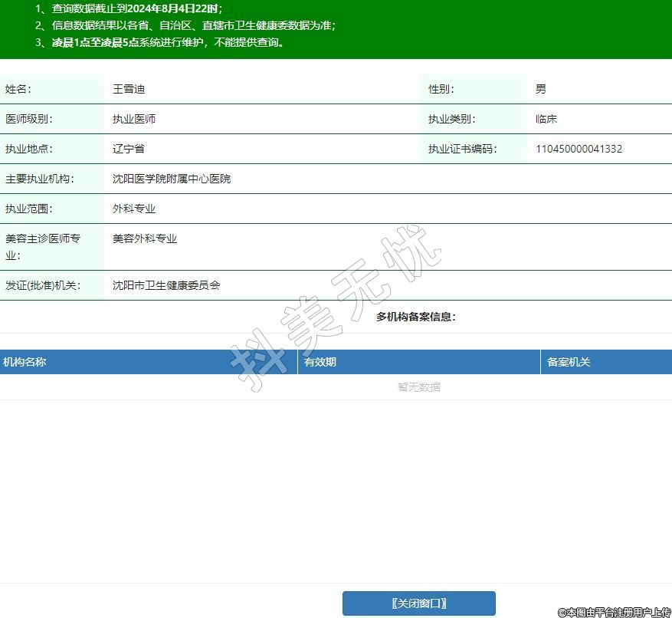Image resolution: width=672 pixels, height=618 pixels.
Task: Select certificate number 110450000041332
Action: coord(579,149)
